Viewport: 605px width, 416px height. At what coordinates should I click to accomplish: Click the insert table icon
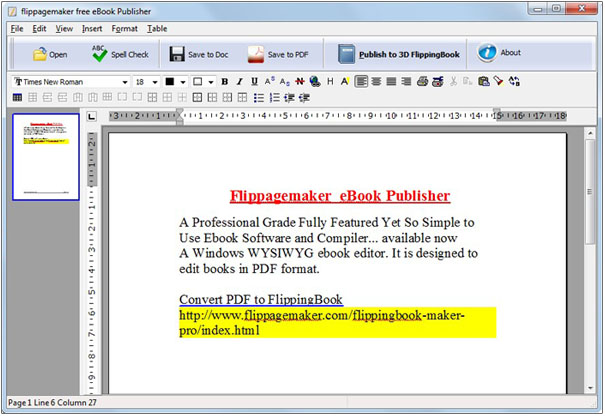(x=17, y=97)
